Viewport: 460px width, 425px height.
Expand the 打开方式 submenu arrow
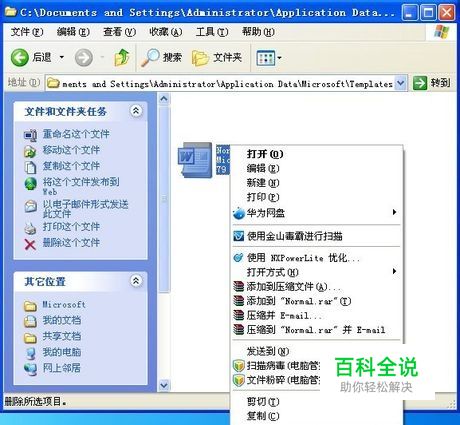click(x=394, y=271)
